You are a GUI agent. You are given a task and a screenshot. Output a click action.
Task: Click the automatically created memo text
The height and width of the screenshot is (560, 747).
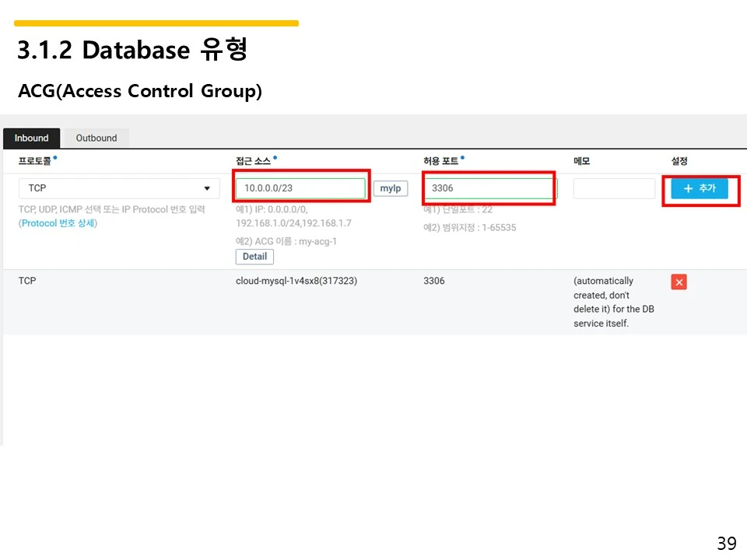614,302
